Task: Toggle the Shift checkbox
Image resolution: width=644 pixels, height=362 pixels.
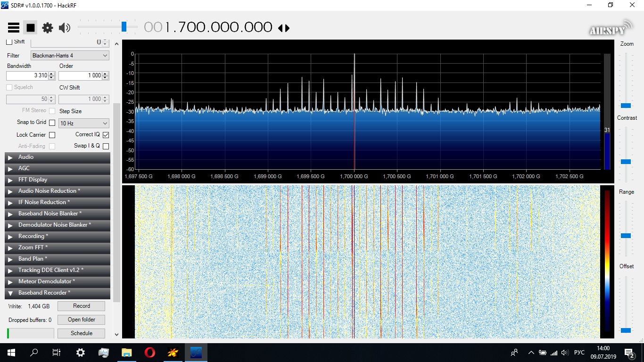Action: click(9, 42)
